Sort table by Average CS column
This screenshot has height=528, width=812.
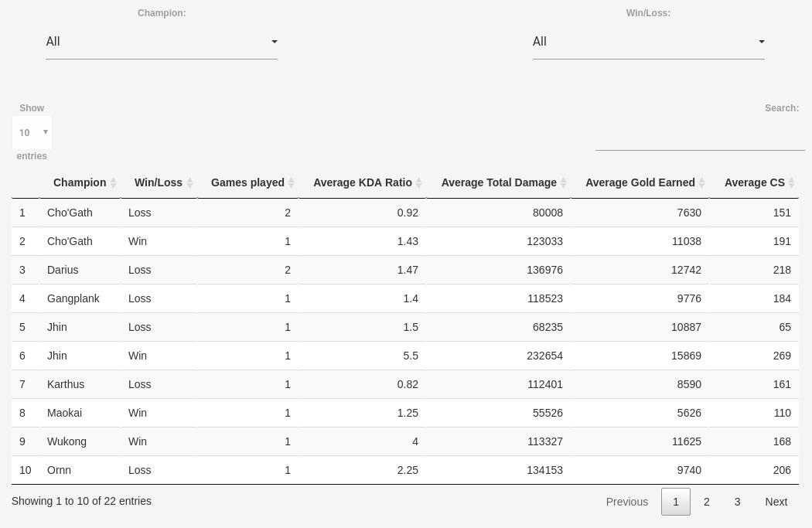pos(755,182)
